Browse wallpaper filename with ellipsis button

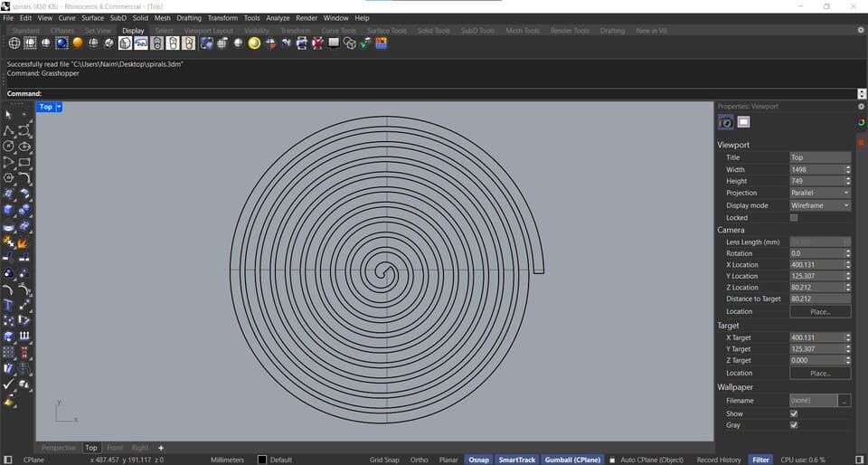[844, 401]
